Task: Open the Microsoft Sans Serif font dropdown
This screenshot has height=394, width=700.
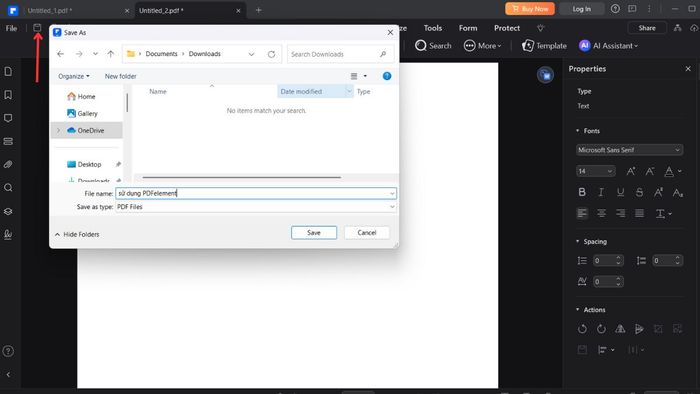Action: [629, 150]
